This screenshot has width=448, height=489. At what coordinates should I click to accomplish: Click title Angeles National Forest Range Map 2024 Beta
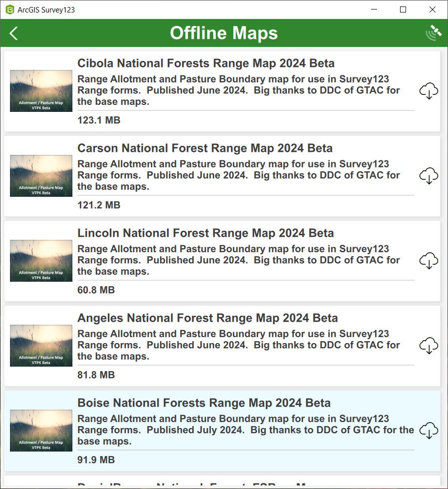click(x=208, y=318)
